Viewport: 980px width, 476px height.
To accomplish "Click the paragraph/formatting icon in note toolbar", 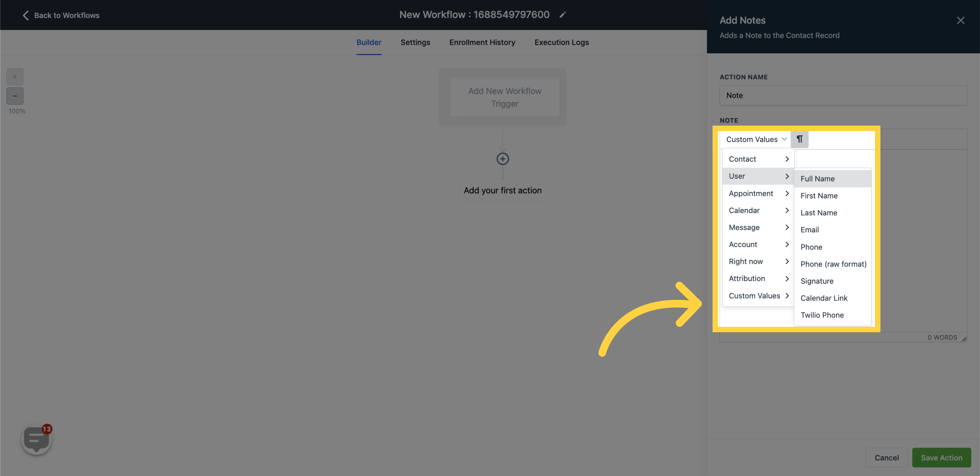I will [x=799, y=139].
